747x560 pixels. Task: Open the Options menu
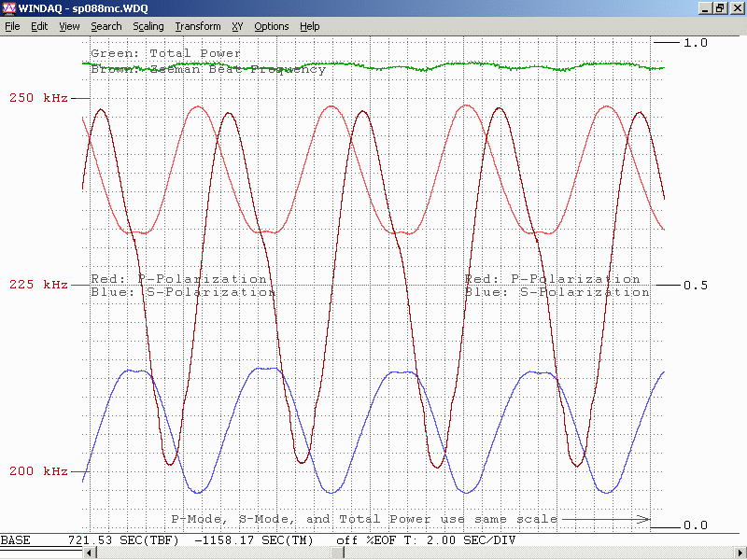coord(272,26)
